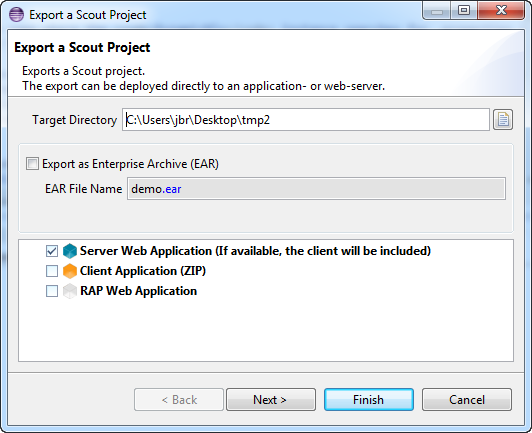Enable Export as Enterprise Archive checkbox

coord(33,164)
